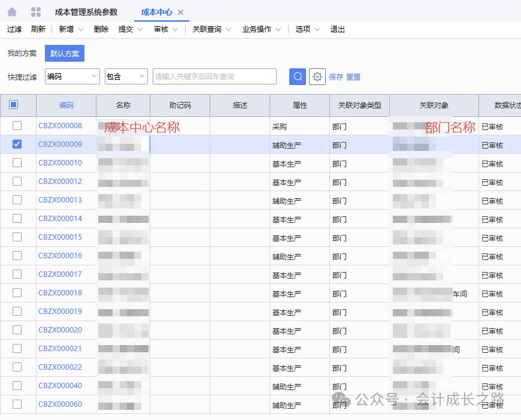Click 刷新 in the toolbar
This screenshot has height=420, width=521.
pos(38,29)
